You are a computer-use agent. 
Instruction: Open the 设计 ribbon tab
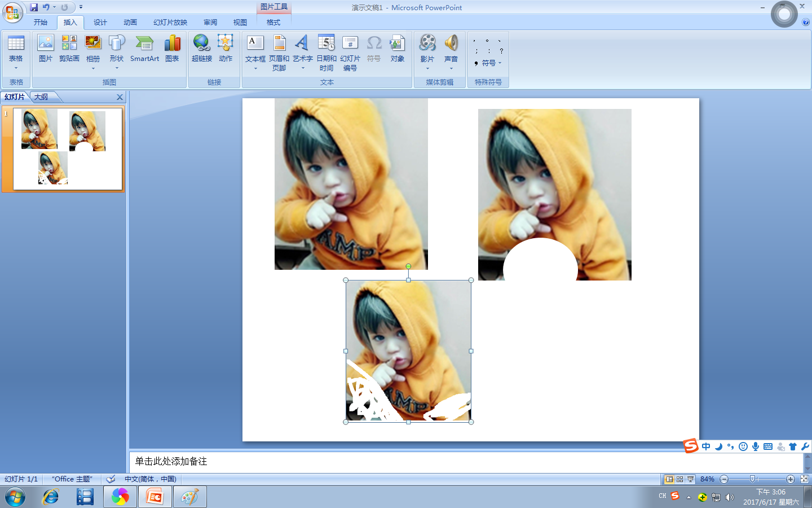click(100, 23)
